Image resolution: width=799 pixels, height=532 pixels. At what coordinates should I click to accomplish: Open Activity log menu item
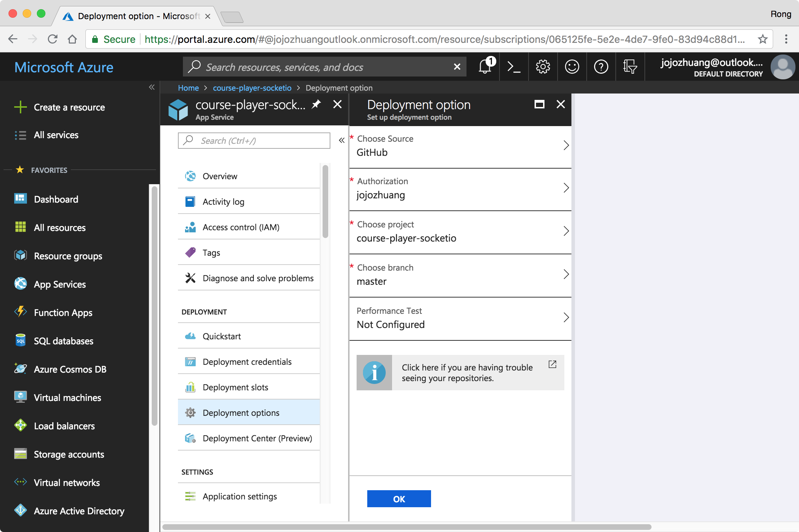(x=249, y=202)
